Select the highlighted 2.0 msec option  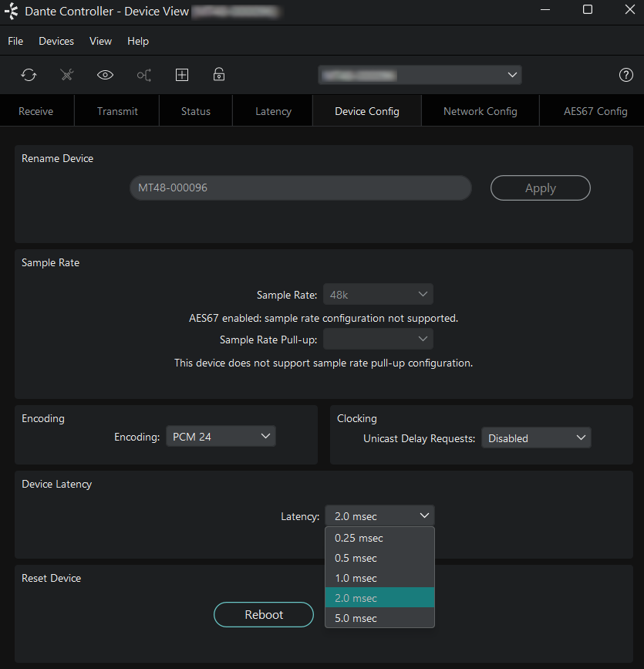click(379, 598)
